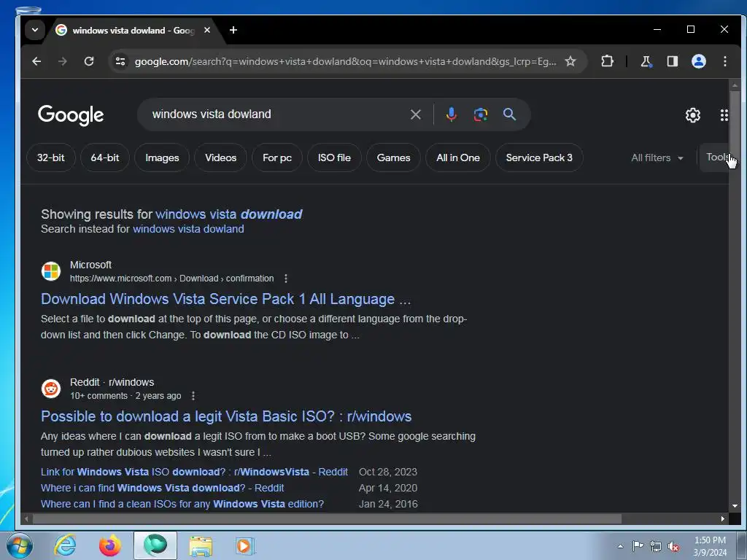Open Download Windows Vista Service Pack 1 result
Image resolution: width=747 pixels, height=560 pixels.
tap(226, 299)
